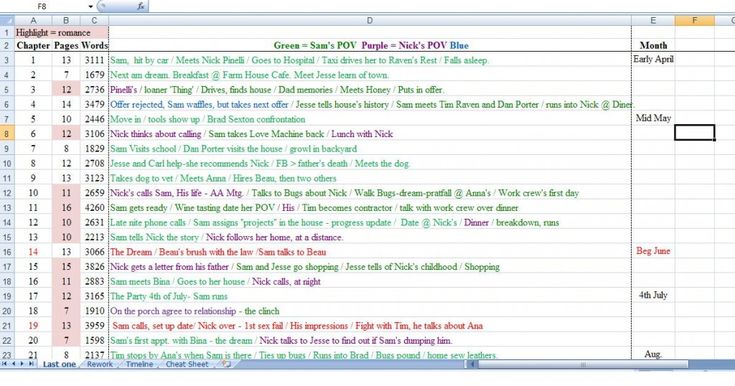Select row 8 header
The image size is (735, 386).
pos(7,134)
